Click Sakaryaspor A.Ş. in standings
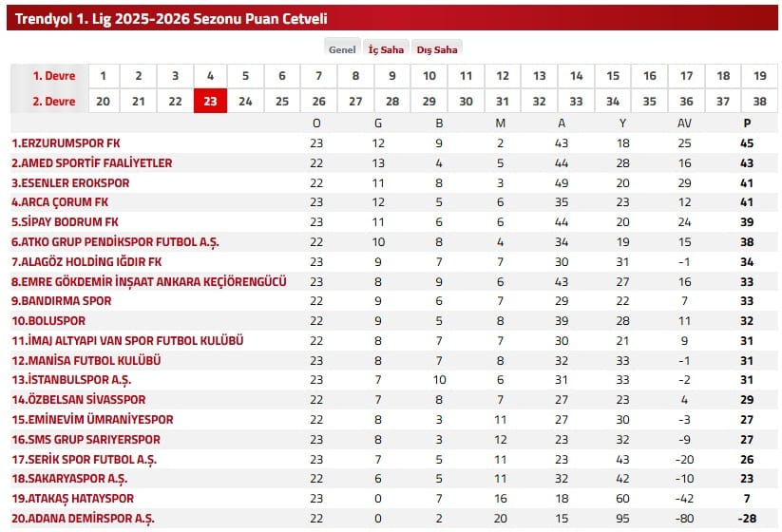Viewport: 782px width, 532px height. coord(69,479)
